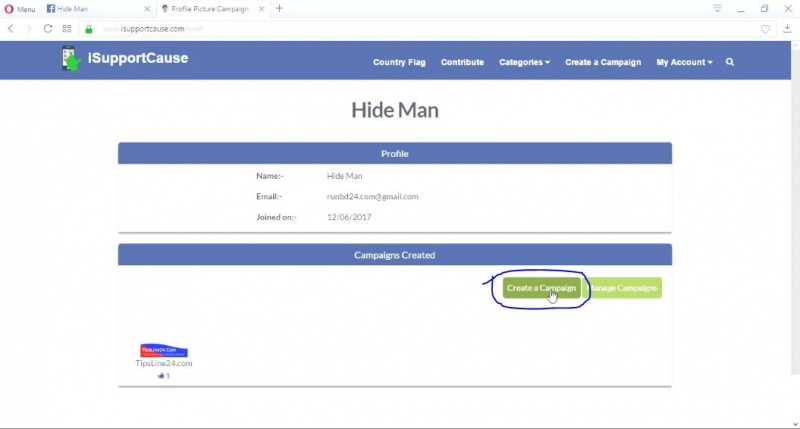800x429 pixels.
Task: Open the Opera Menu button
Action: (x=20, y=9)
